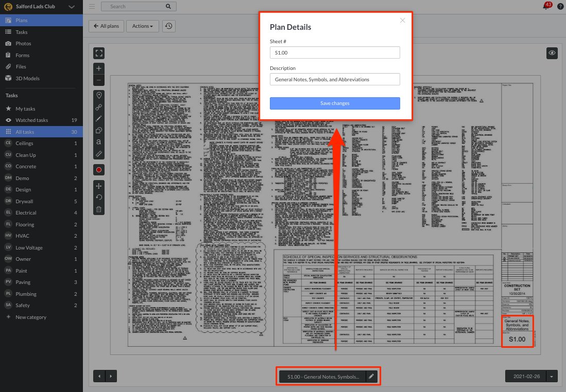Enter fullscreen mode for the plan viewer

tap(99, 53)
